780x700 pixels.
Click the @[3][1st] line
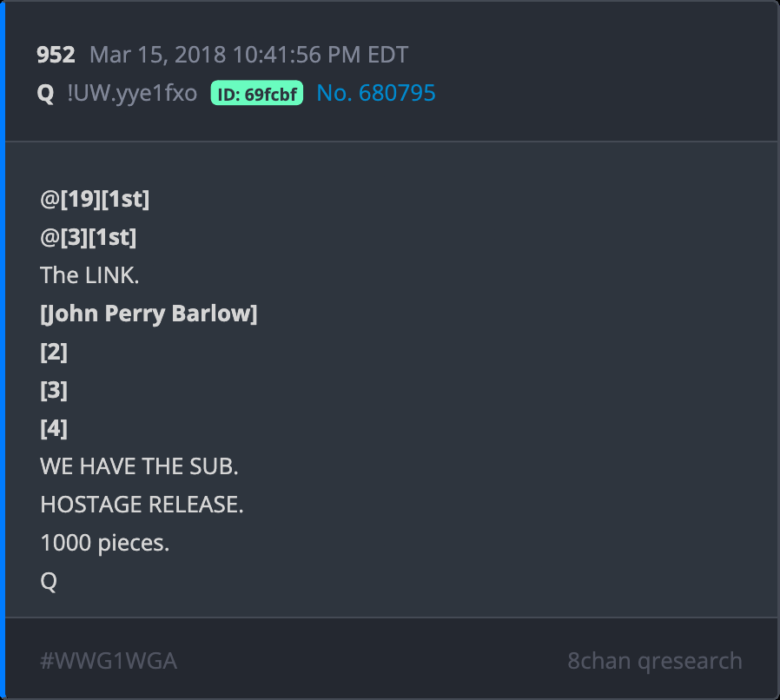tap(89, 237)
